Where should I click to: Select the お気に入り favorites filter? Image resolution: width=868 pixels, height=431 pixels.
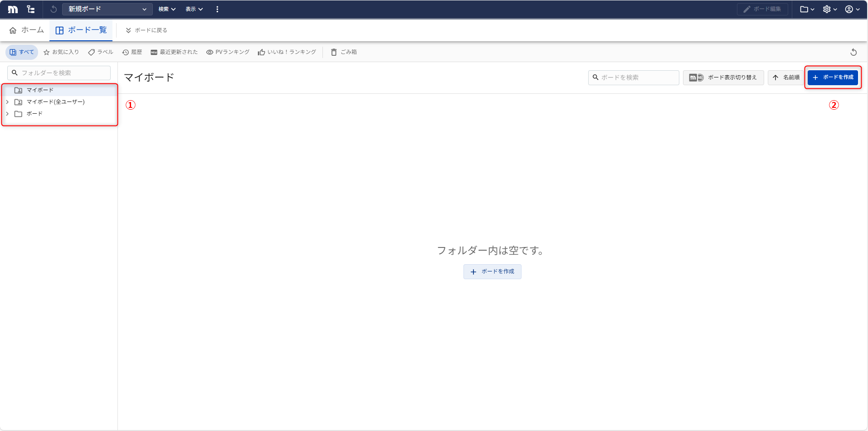61,52
